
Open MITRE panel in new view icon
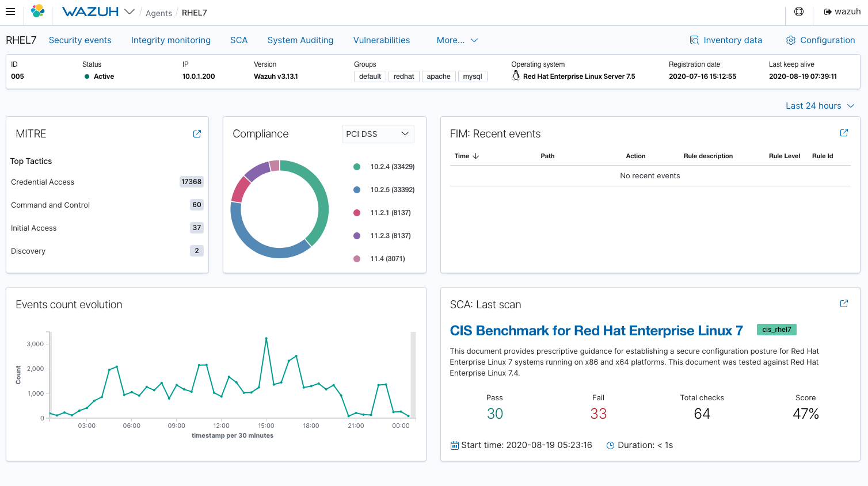pyautogui.click(x=197, y=133)
